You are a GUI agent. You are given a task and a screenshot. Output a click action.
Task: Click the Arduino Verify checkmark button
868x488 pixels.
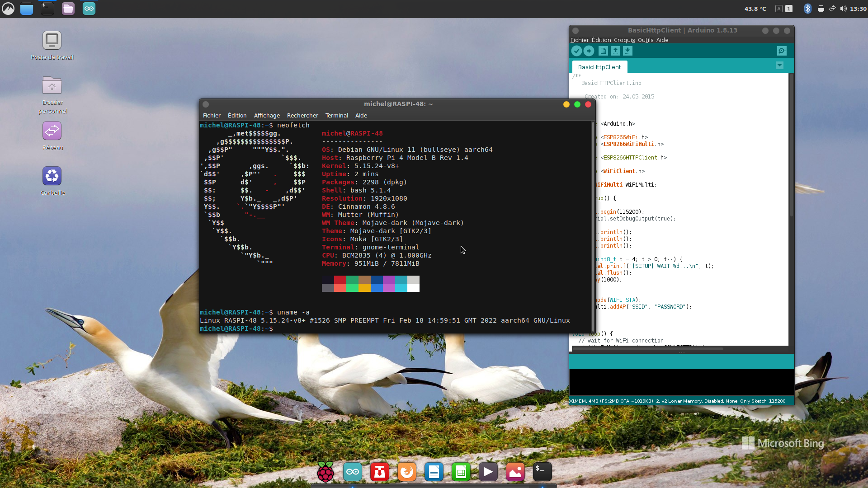coord(576,51)
